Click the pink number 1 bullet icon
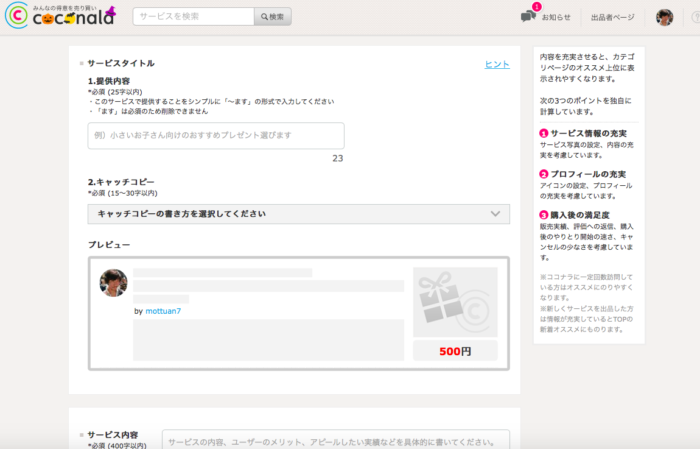This screenshot has height=449, width=700. (x=544, y=133)
